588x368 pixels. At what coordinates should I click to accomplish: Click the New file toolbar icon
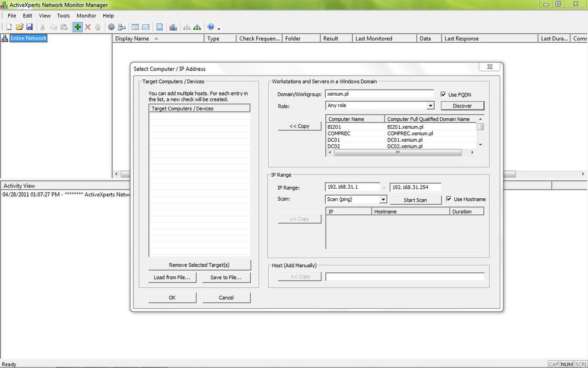(9, 27)
